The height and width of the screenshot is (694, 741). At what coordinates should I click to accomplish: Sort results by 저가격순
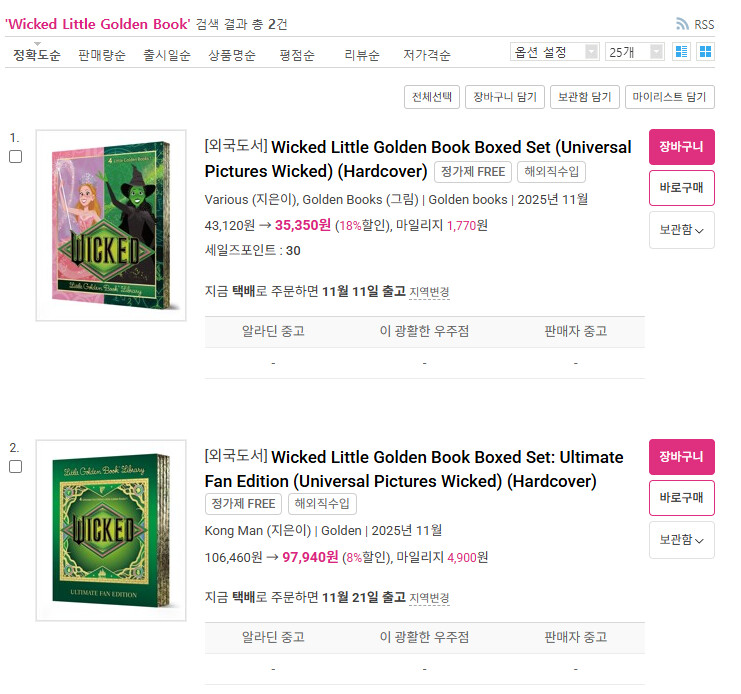[426, 55]
